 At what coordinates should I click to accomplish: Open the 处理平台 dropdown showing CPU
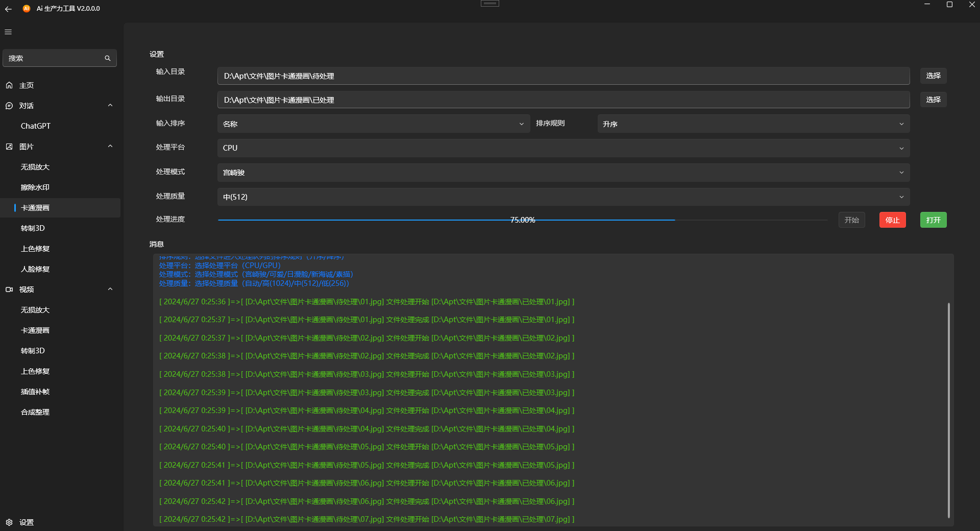(x=563, y=148)
